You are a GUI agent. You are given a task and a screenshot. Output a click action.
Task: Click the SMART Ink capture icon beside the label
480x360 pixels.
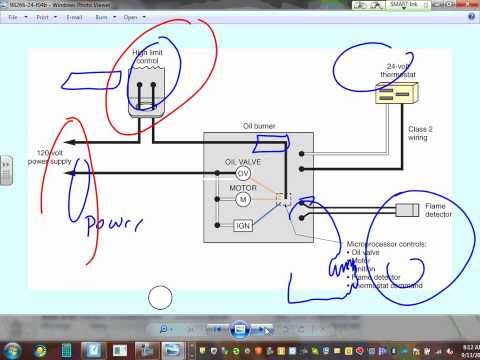coord(376,5)
